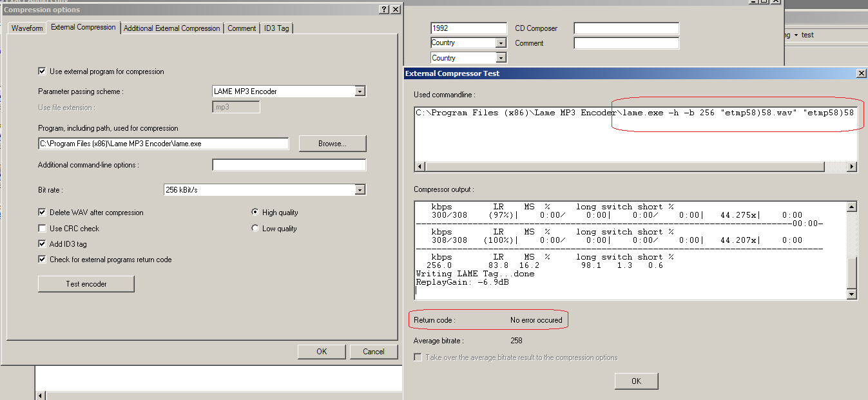Enable Use CRC check
This screenshot has width=868, height=400.
pyautogui.click(x=42, y=229)
